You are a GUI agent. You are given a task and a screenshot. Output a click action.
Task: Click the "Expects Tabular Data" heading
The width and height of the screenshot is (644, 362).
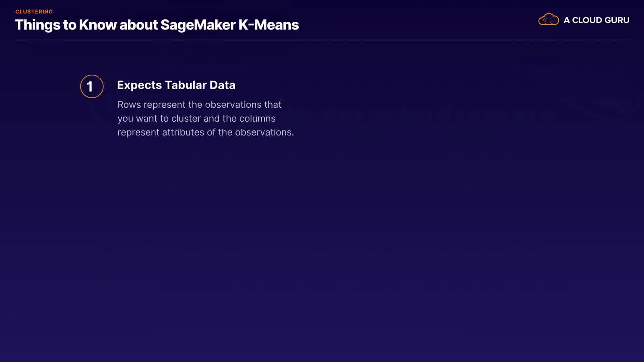click(x=176, y=85)
